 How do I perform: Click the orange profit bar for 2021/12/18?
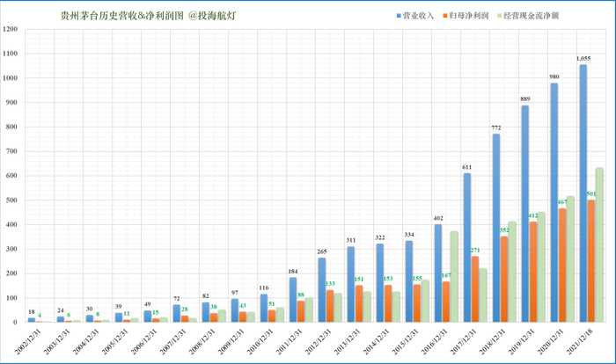(x=591, y=261)
